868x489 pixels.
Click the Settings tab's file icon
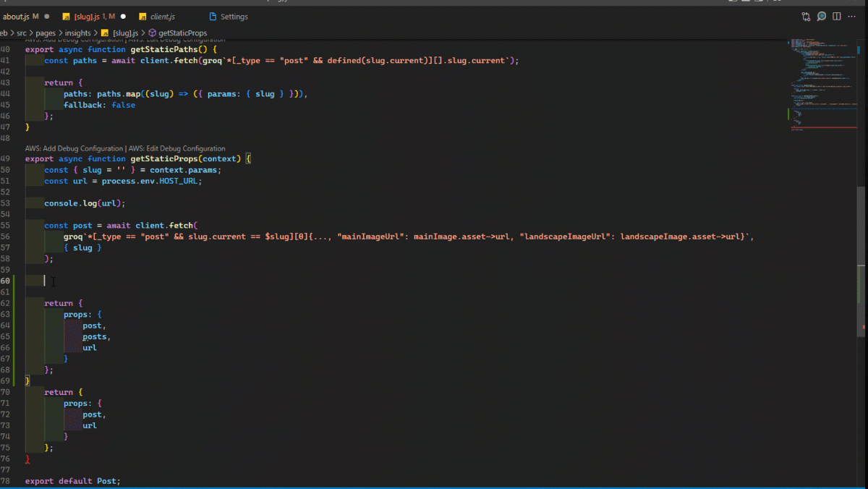[x=213, y=16]
